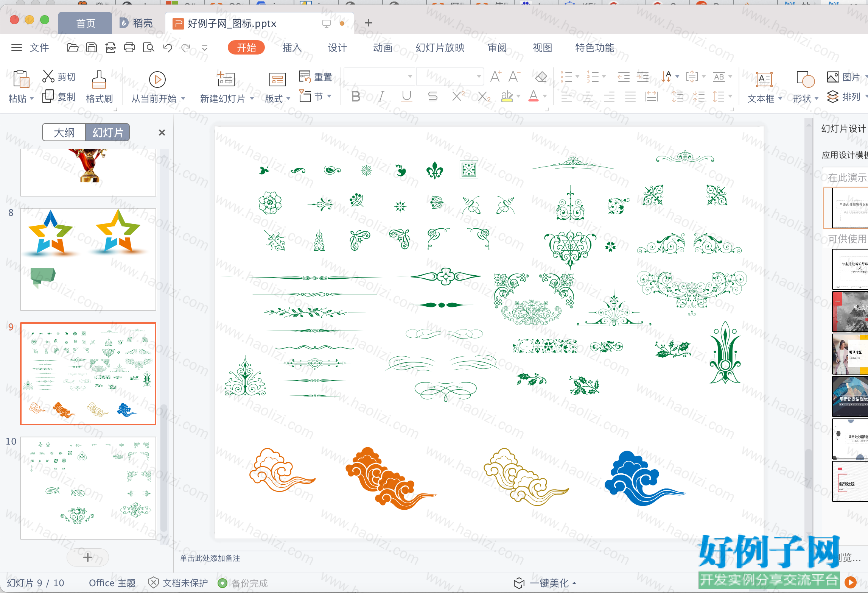Reset slide layout with 重置
Image resolution: width=868 pixels, height=593 pixels.
click(x=315, y=77)
